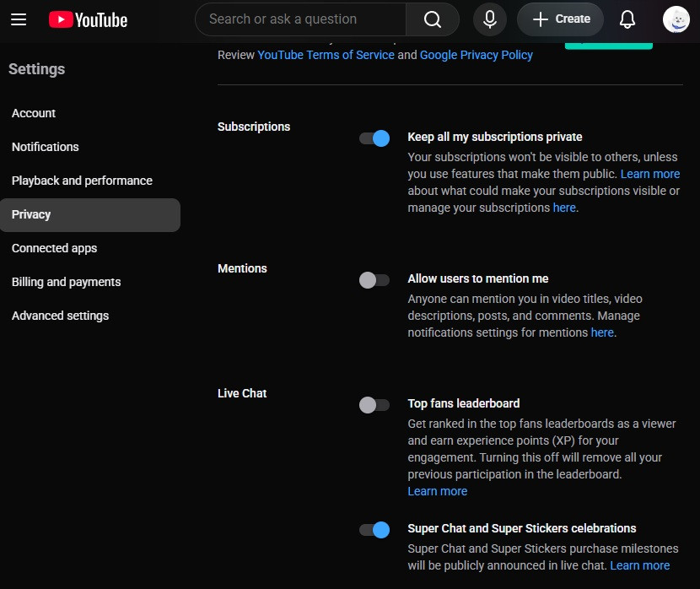Viewport: 700px width, 589px height.
Task: Open the notifications bell
Action: coord(627,19)
